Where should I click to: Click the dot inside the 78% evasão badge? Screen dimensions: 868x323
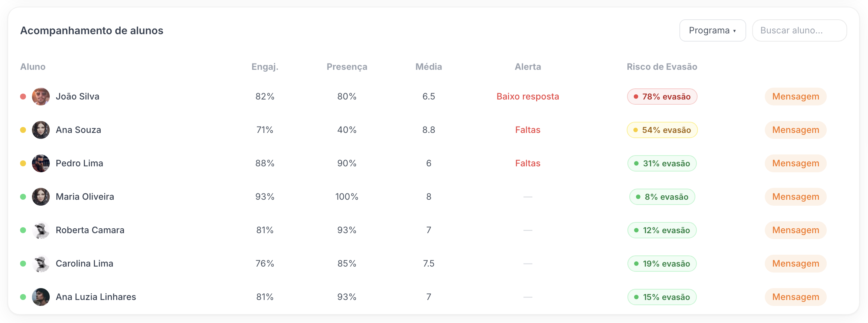tap(636, 97)
